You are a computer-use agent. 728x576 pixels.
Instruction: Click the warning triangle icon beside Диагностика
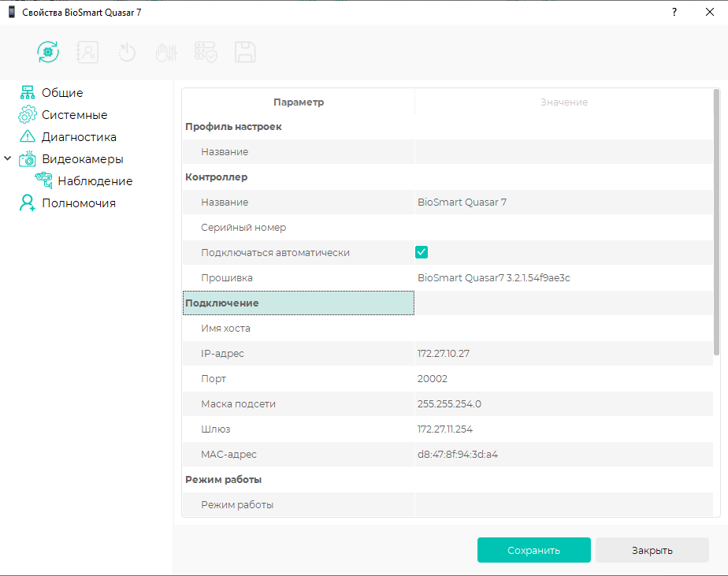click(28, 136)
